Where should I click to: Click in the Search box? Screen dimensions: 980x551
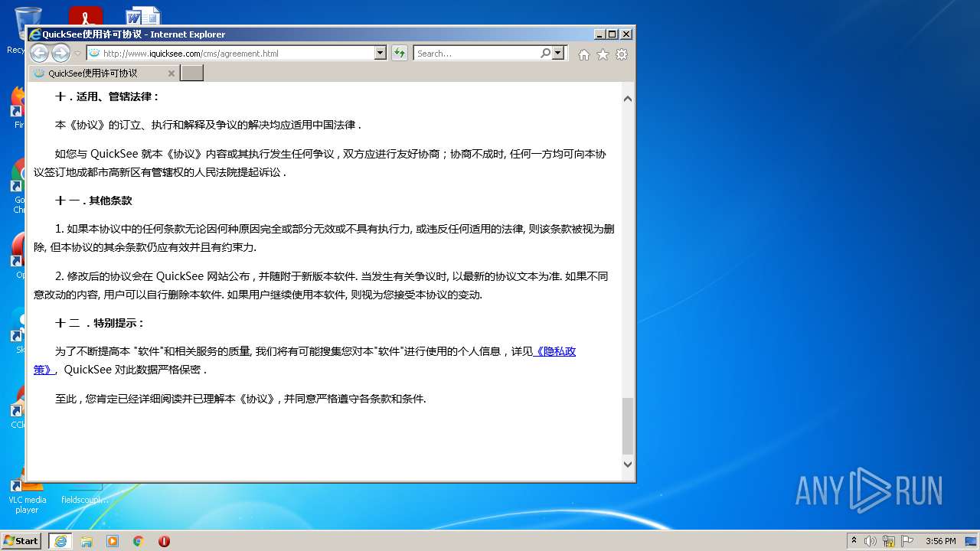click(x=476, y=53)
